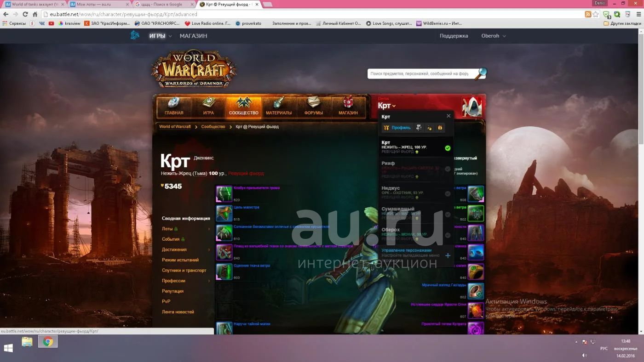Open the Управление персонажами link
644x362 pixels.
pyautogui.click(x=407, y=250)
